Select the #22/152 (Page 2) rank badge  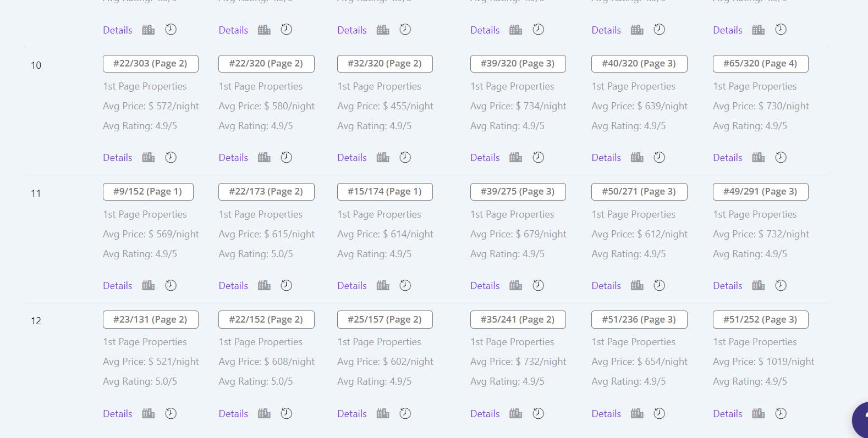(266, 320)
